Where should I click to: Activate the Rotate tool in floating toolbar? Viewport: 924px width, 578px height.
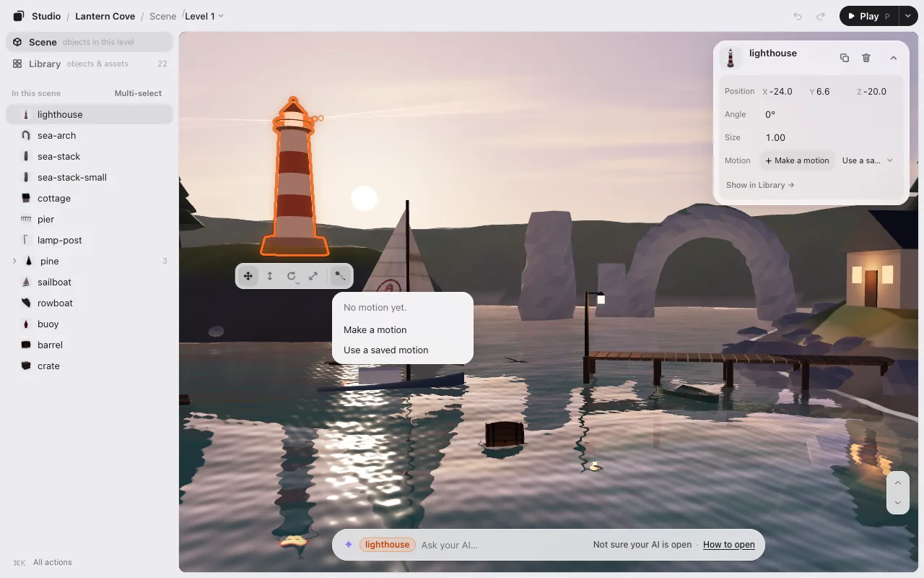click(292, 276)
